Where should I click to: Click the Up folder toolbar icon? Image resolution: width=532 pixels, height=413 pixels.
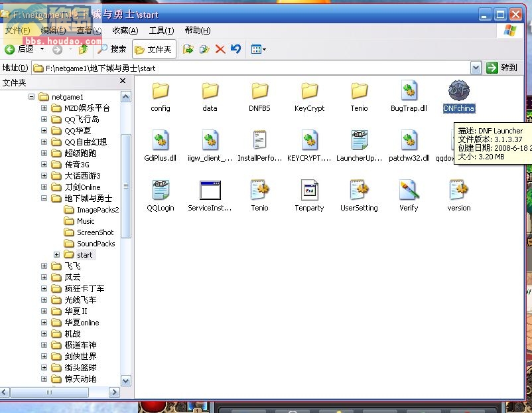coord(83,50)
